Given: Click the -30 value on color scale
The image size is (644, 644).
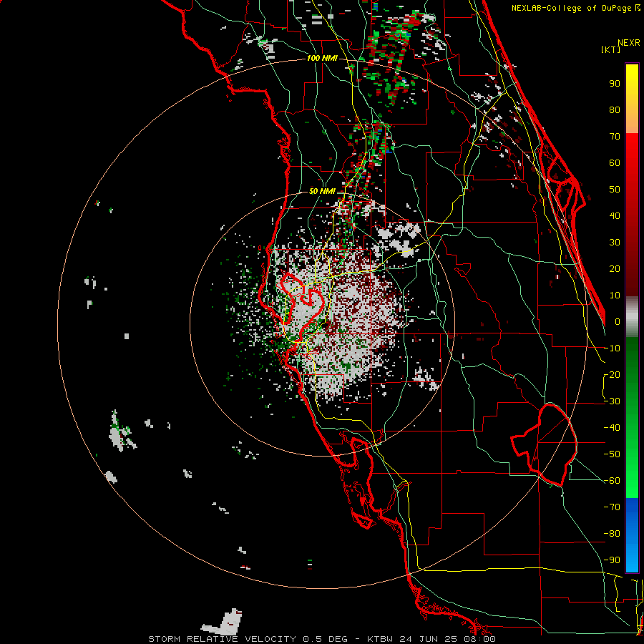Looking at the screenshot, I should coord(612,401).
